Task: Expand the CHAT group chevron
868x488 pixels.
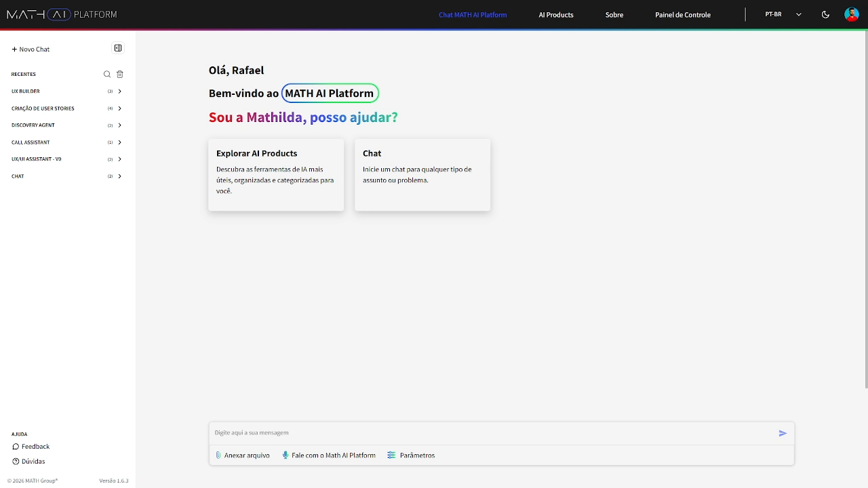Action: pos(119,176)
